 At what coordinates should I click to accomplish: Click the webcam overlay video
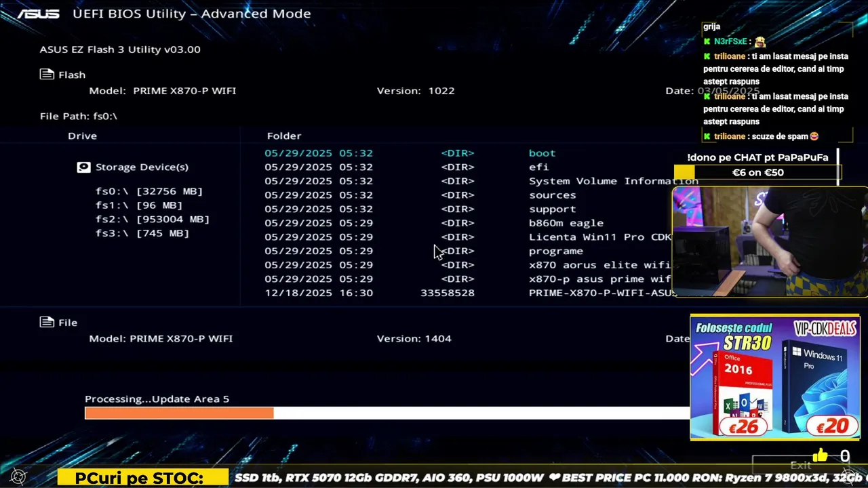coord(770,242)
